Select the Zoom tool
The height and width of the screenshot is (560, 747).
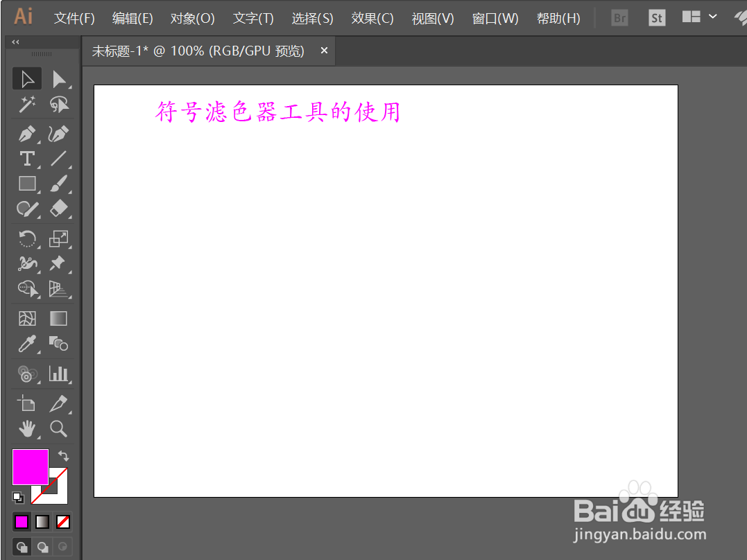click(x=59, y=428)
